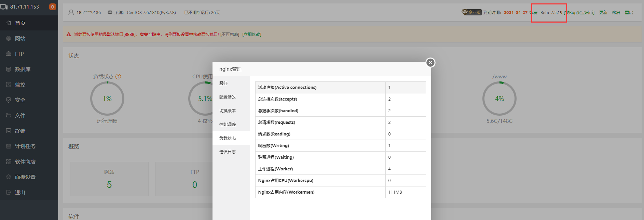Click the /www disk 4% gauge
The height and width of the screenshot is (220, 644).
tap(499, 99)
